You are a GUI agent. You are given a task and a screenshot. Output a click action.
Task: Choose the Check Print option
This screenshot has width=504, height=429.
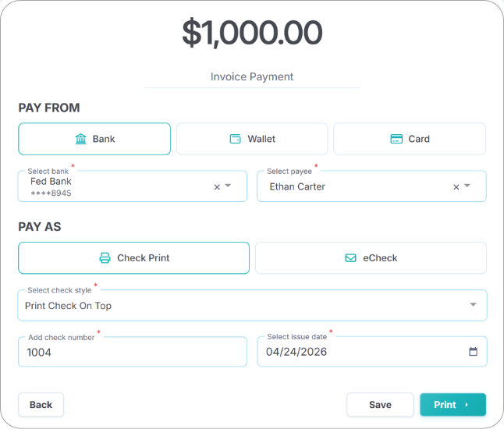click(134, 258)
